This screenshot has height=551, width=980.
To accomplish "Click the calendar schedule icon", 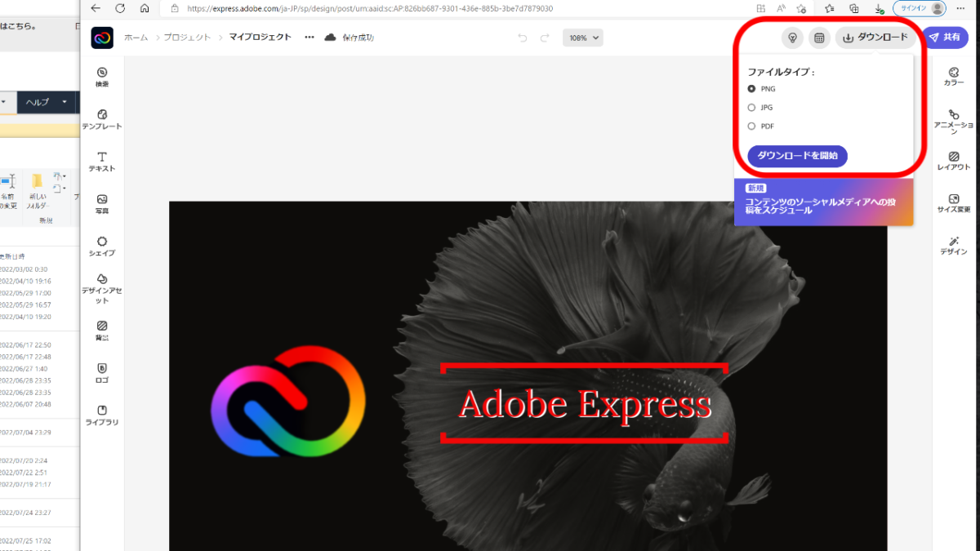I will (x=819, y=38).
